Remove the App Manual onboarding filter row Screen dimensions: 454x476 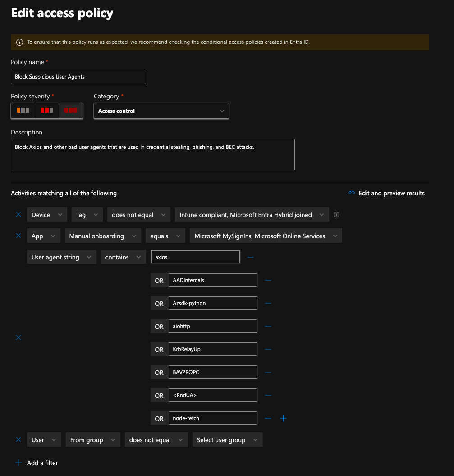18,236
